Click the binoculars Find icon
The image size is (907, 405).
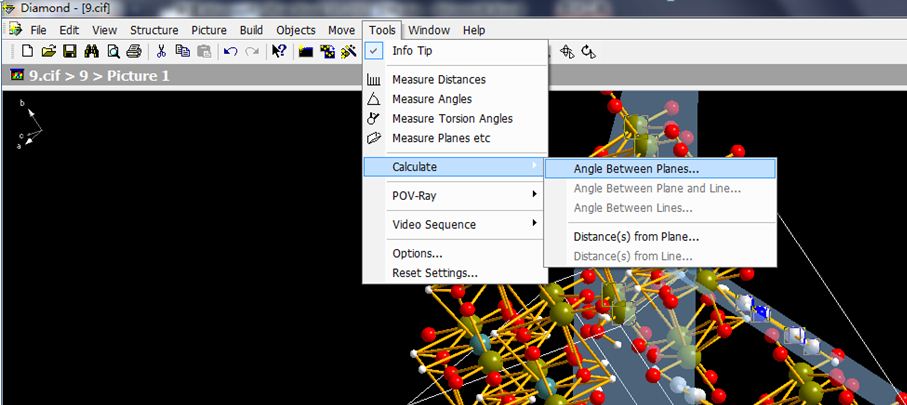(x=91, y=51)
